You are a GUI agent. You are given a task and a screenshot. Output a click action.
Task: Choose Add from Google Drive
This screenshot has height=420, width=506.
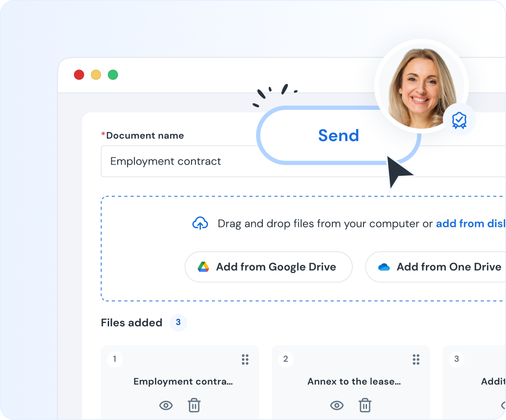[x=269, y=267]
